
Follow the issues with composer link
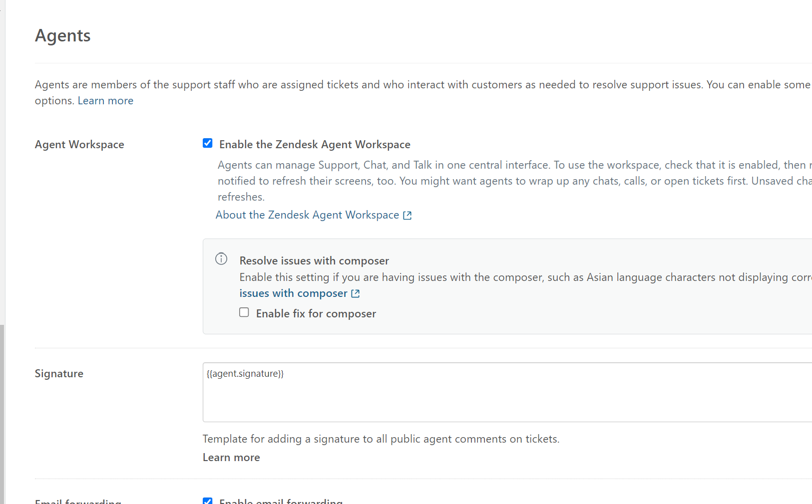pyautogui.click(x=293, y=293)
